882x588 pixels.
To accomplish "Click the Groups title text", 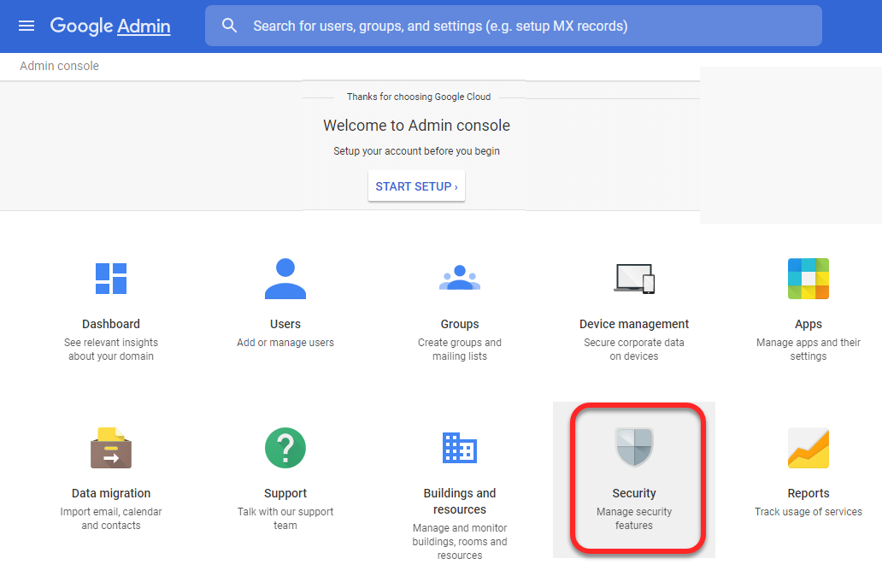I will 460,324.
